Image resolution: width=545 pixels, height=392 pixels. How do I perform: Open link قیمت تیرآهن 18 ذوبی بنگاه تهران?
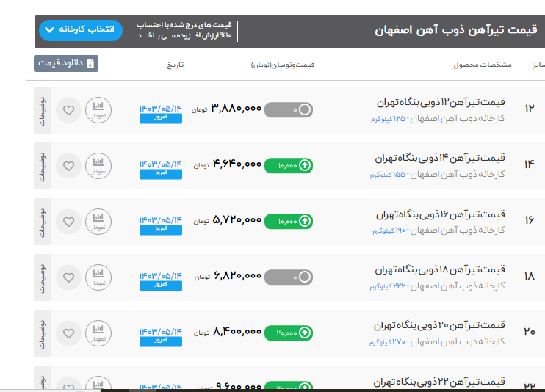(x=440, y=269)
